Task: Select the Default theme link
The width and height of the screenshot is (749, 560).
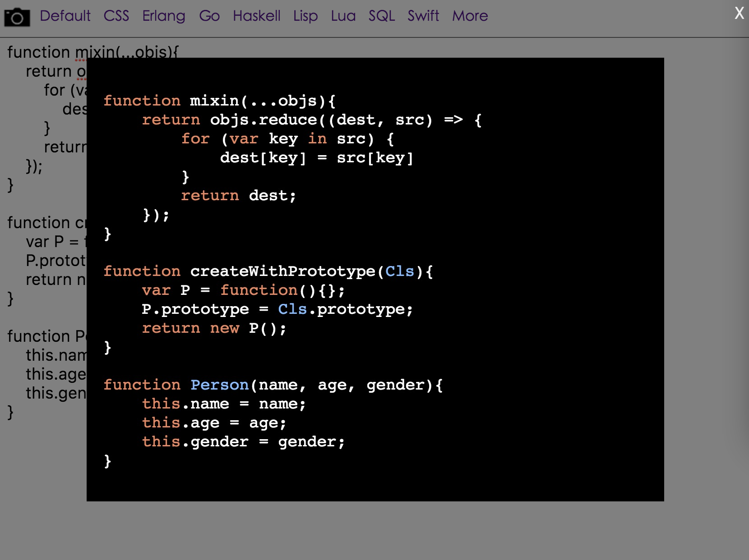Action: [x=65, y=16]
